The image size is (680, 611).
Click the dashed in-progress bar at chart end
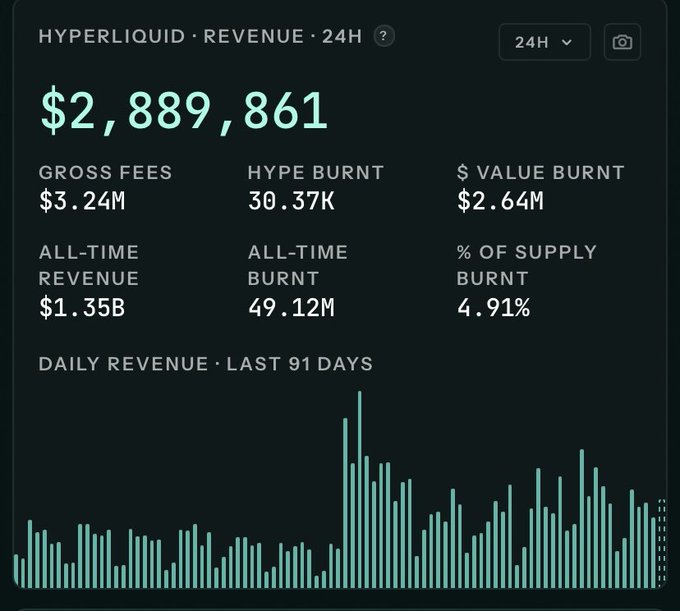(x=662, y=543)
